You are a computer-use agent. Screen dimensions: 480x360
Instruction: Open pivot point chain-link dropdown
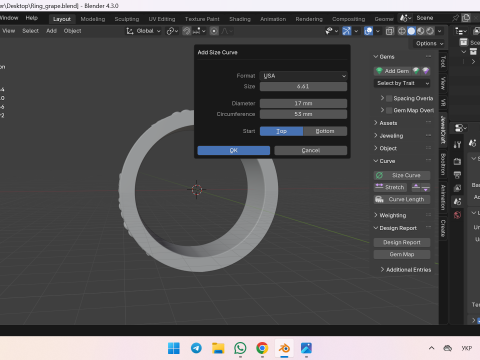pyautogui.click(x=172, y=31)
